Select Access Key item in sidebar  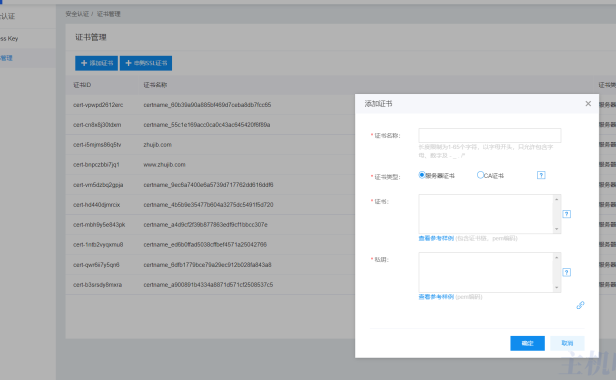coord(28,39)
